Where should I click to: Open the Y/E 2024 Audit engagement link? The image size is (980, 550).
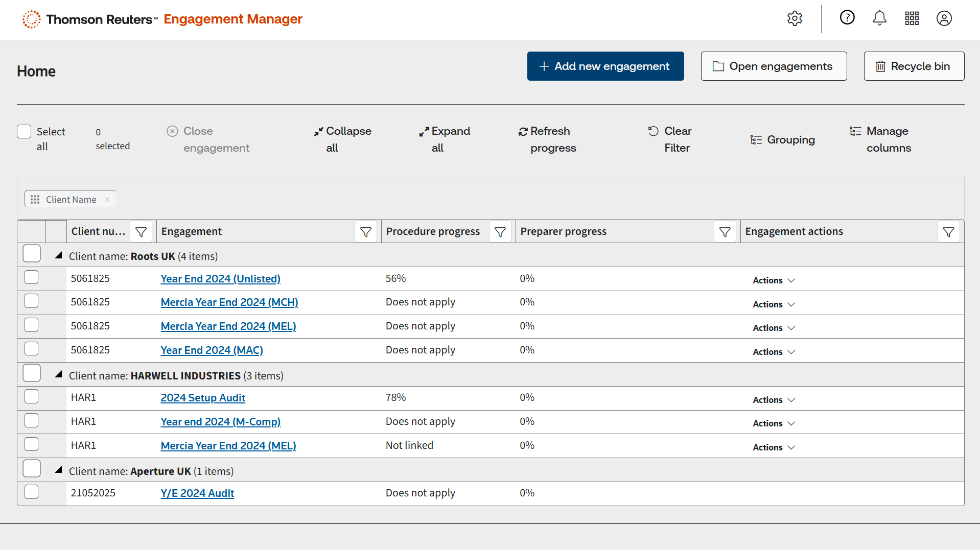pos(197,493)
